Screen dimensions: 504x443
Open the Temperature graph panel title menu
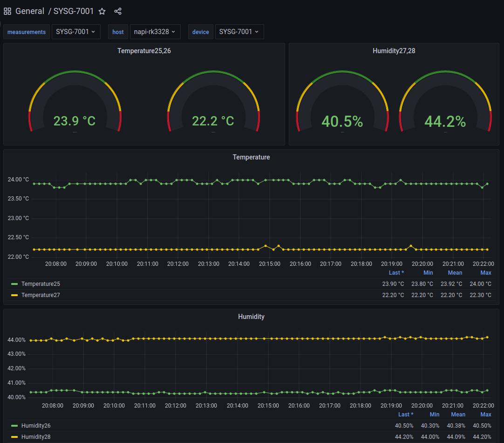pos(251,157)
